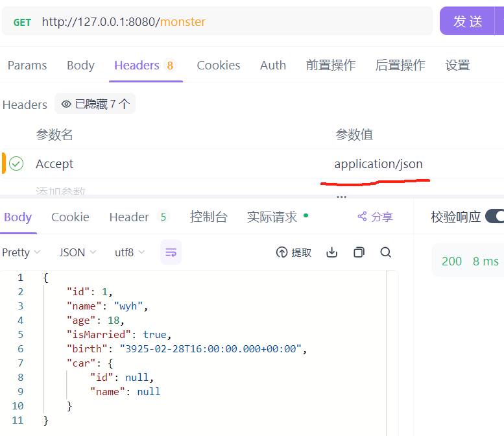
Task: Click the request URL input field
Action: 217,21
